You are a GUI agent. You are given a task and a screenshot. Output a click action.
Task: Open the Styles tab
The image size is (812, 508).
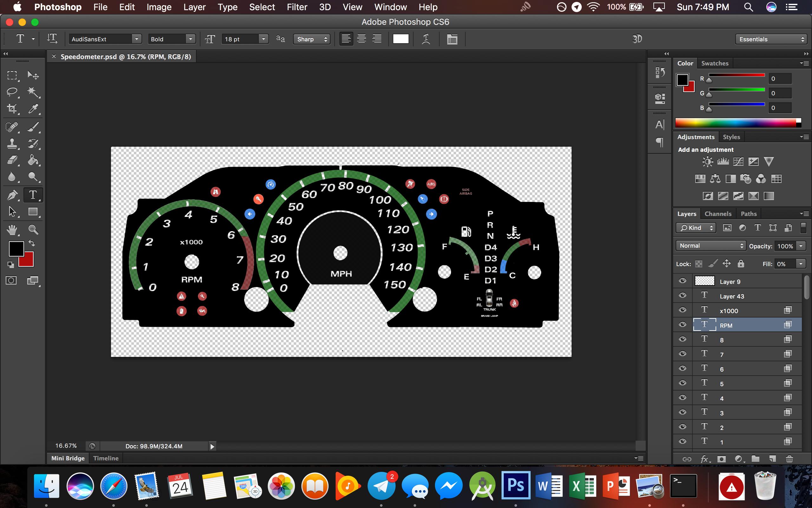[x=731, y=137]
